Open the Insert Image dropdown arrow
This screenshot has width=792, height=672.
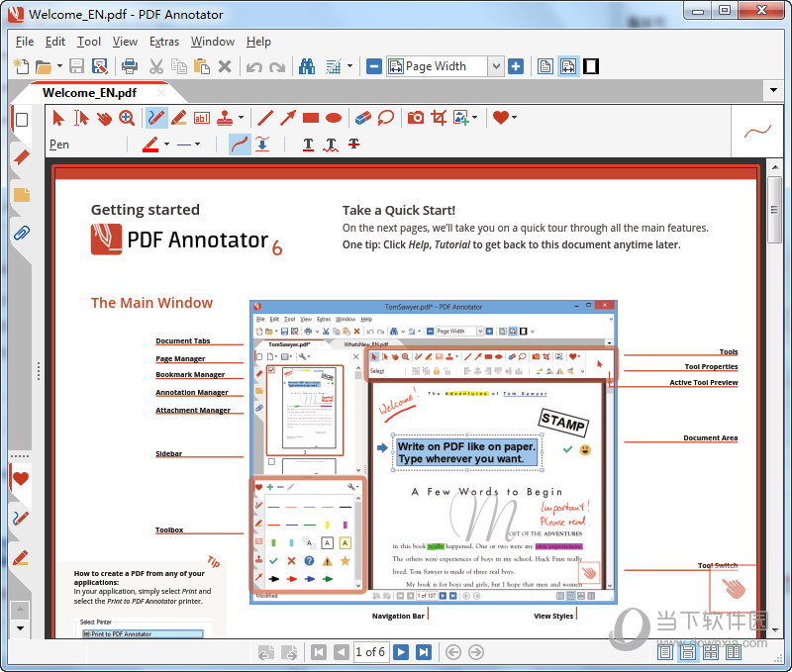point(474,118)
